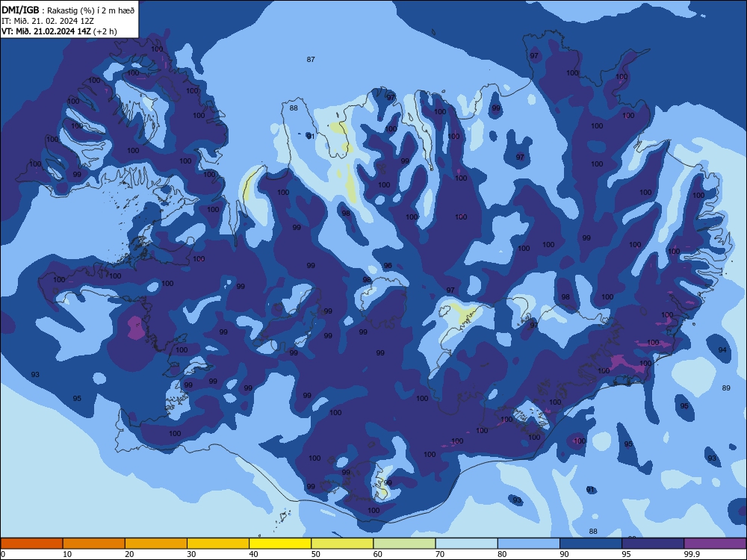Select the legend scale label "80"
The width and height of the screenshot is (747, 560).
coord(502,554)
